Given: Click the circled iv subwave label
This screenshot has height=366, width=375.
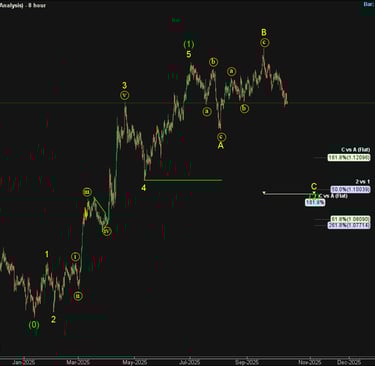Looking at the screenshot, I should (107, 231).
